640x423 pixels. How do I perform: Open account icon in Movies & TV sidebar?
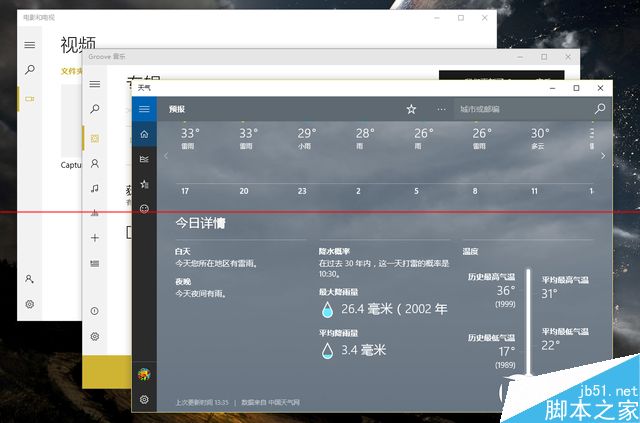coord(29,279)
